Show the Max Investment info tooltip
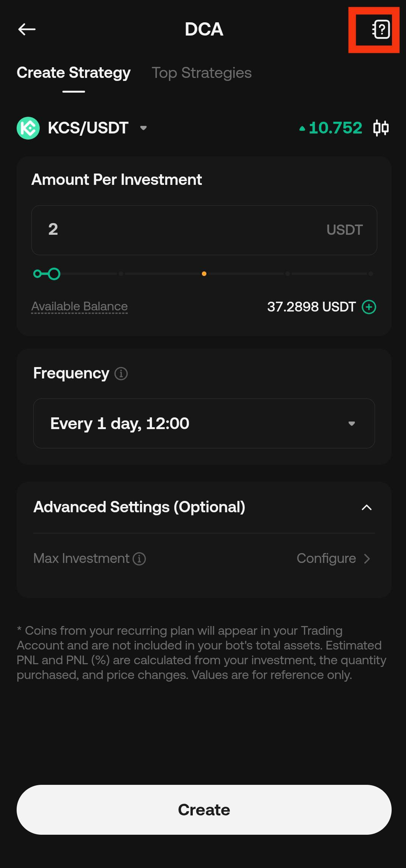Viewport: 406px width, 868px height. coord(139,559)
